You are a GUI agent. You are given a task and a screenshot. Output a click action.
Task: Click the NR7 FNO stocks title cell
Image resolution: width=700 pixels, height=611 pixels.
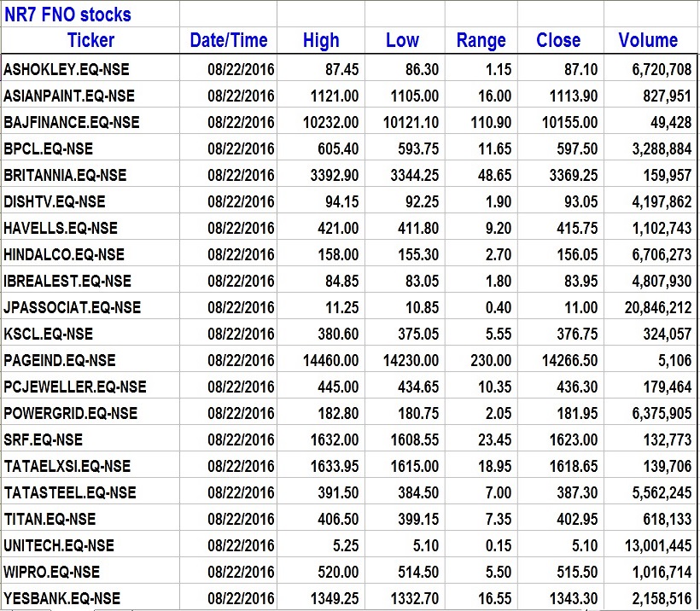point(68,15)
